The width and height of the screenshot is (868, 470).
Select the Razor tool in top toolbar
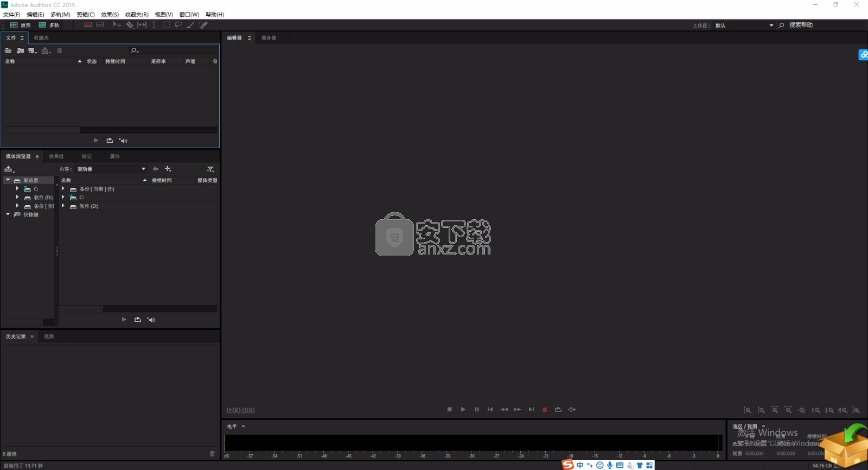[130, 25]
